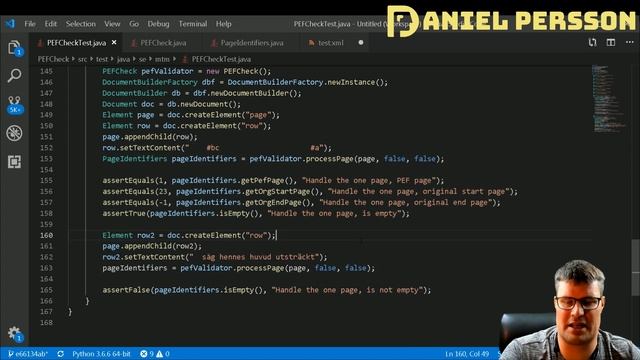
Task: Click DocumentBuilderFactory type on line 146
Action: [x=150, y=82]
